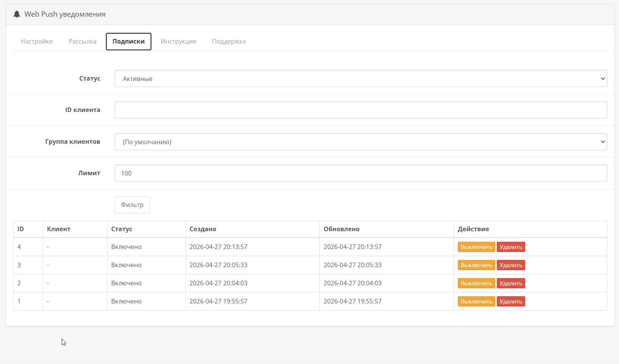Screen dimensions: 619x364
Task: Delete subscription with ID 3
Action: tap(510, 265)
